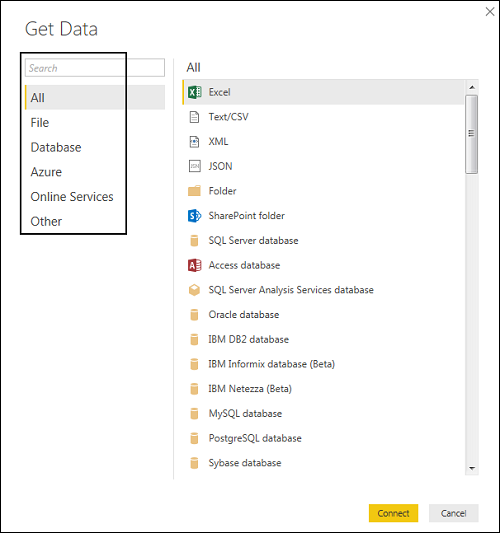Click the Cancel button
Screen dimensions: 500x533
click(453, 513)
